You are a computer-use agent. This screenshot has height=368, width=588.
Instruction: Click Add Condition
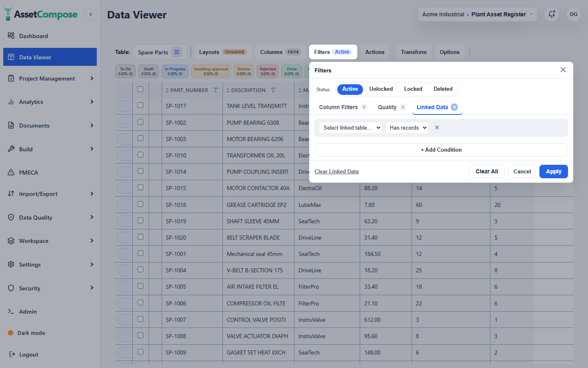[441, 150]
